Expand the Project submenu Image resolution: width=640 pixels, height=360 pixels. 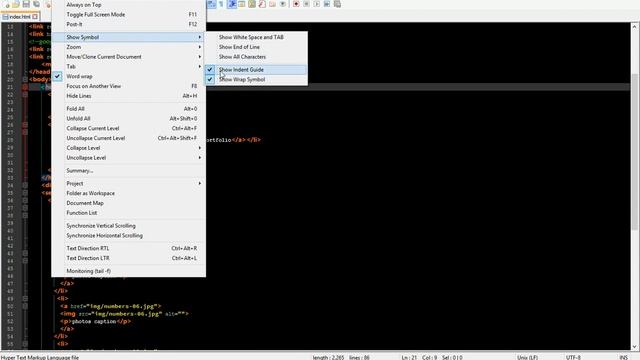coord(128,184)
